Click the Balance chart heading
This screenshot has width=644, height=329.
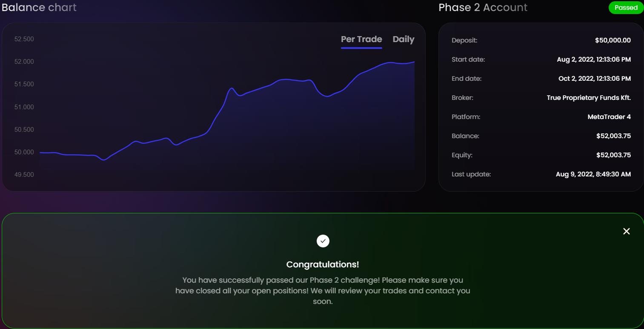tap(39, 7)
